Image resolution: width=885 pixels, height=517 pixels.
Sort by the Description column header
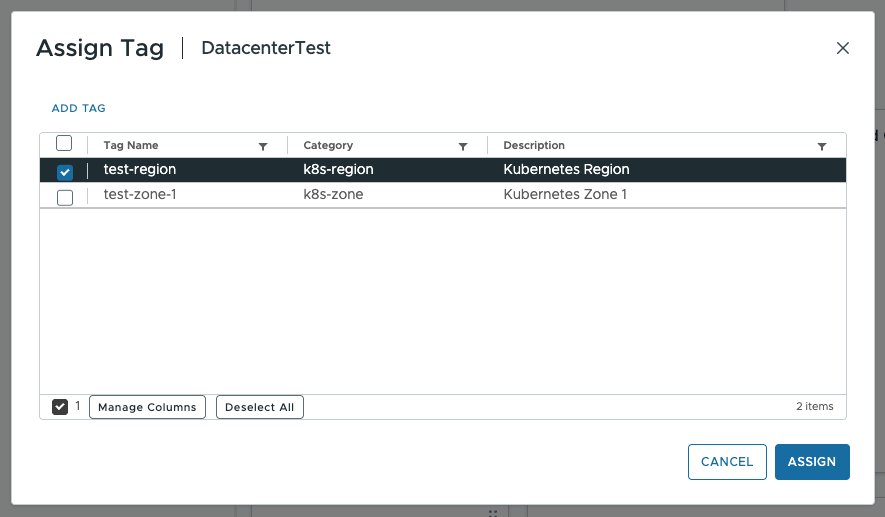coord(534,146)
